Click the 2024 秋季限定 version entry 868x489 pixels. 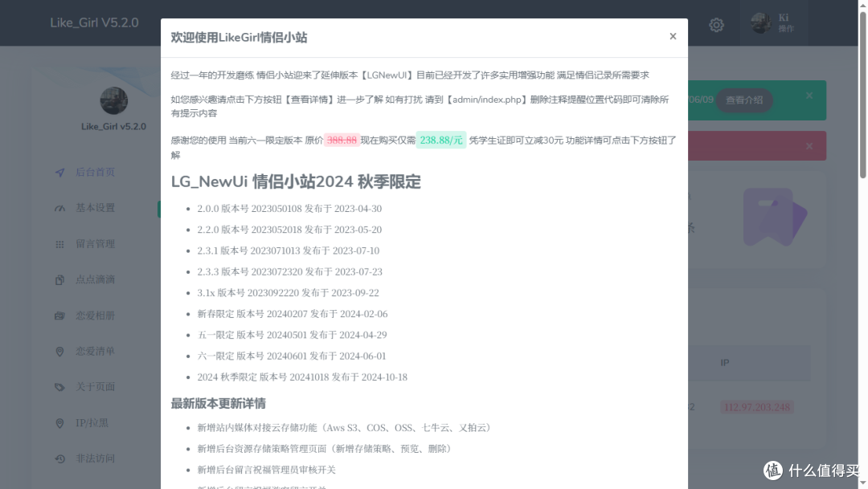click(302, 377)
